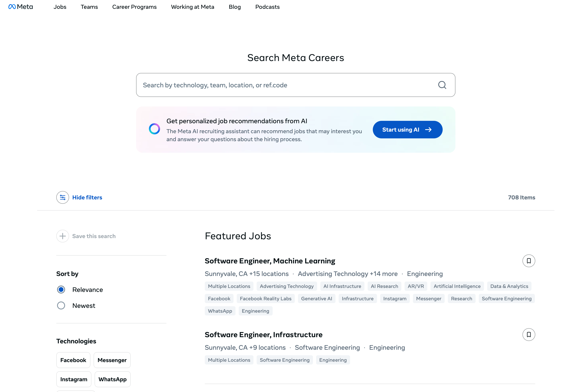Click the Sort by heading

(67, 274)
